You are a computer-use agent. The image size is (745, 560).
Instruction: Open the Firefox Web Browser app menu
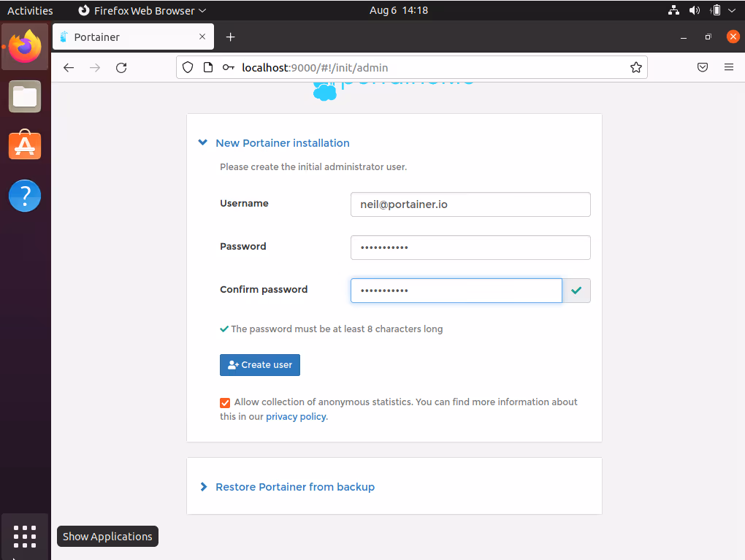pyautogui.click(x=142, y=10)
